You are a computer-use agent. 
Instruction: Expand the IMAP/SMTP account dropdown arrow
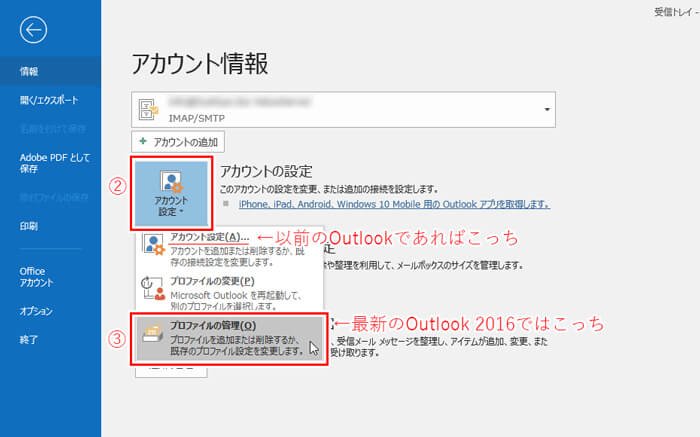(546, 109)
